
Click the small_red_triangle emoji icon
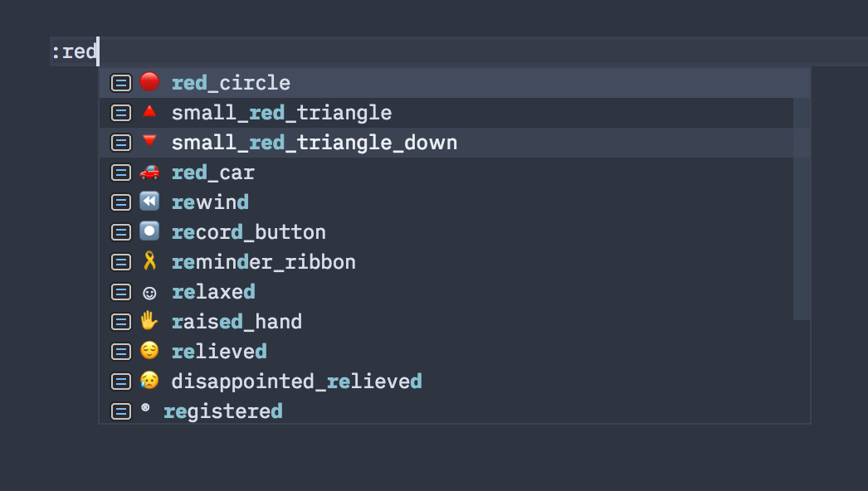[x=149, y=112]
